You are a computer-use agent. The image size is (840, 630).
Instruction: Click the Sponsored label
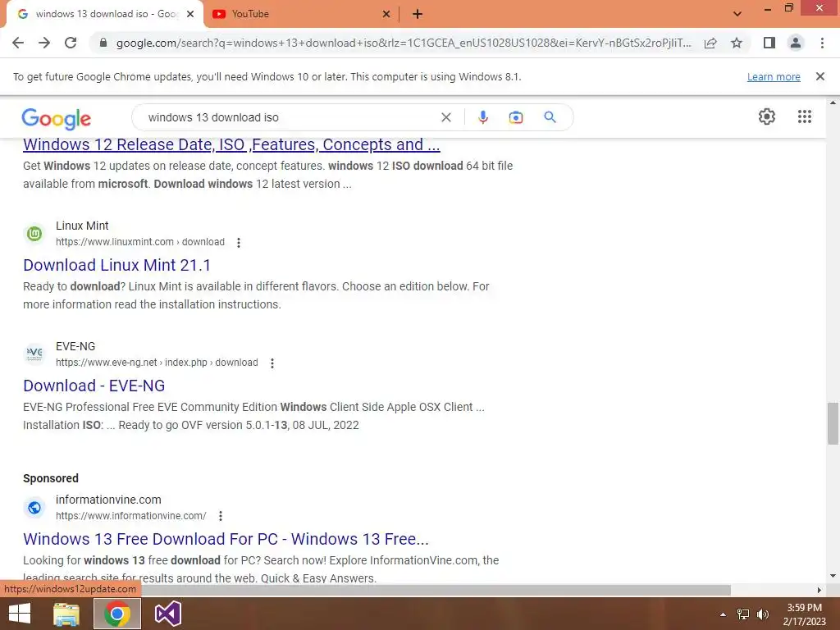point(51,478)
